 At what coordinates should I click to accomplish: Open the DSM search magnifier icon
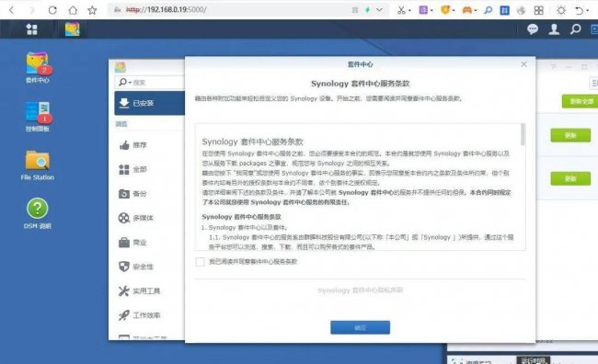tap(575, 29)
